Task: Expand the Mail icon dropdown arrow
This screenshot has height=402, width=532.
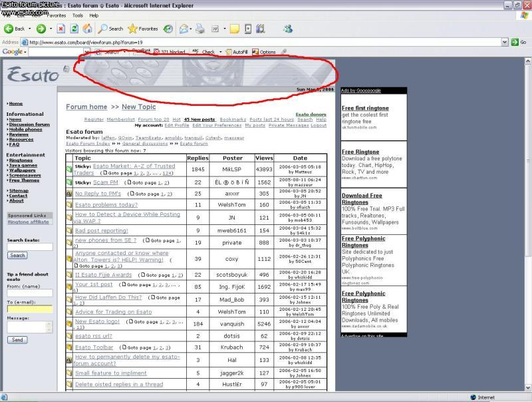Action: point(191,29)
